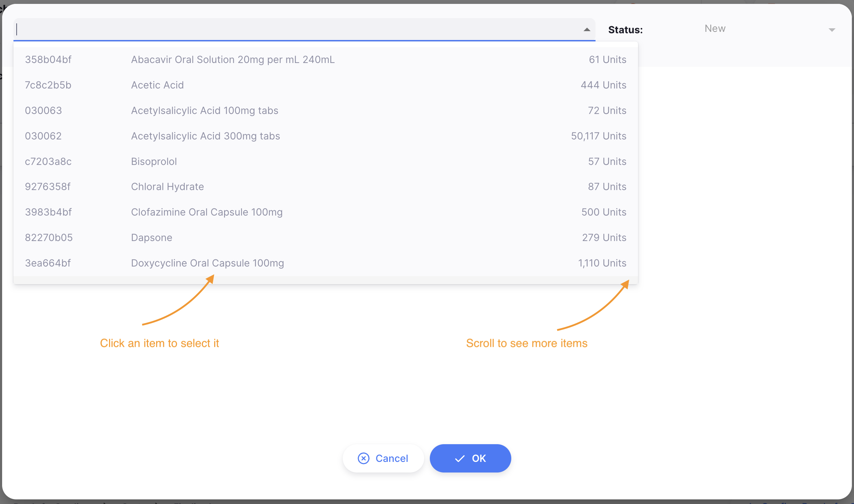Pick Clofazimine Oral Capsule 100mg
Viewport: 854px width, 504px height.
pyautogui.click(x=207, y=212)
